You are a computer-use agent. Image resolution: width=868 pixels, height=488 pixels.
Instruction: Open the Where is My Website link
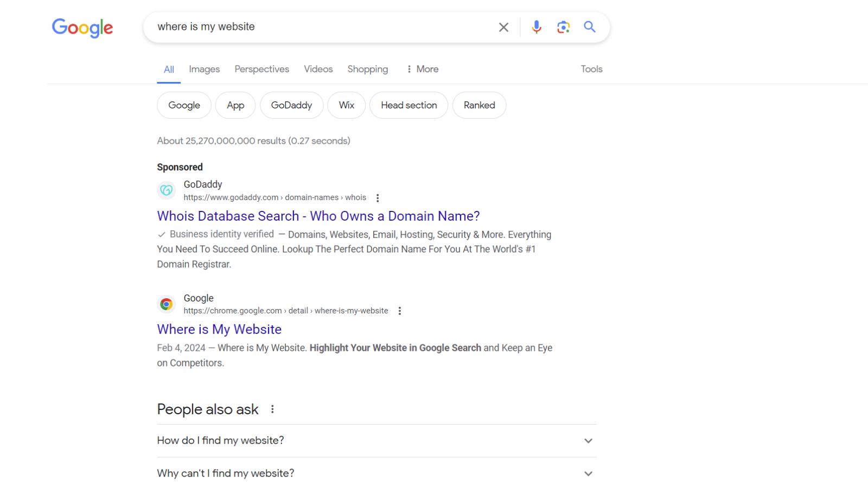click(219, 329)
